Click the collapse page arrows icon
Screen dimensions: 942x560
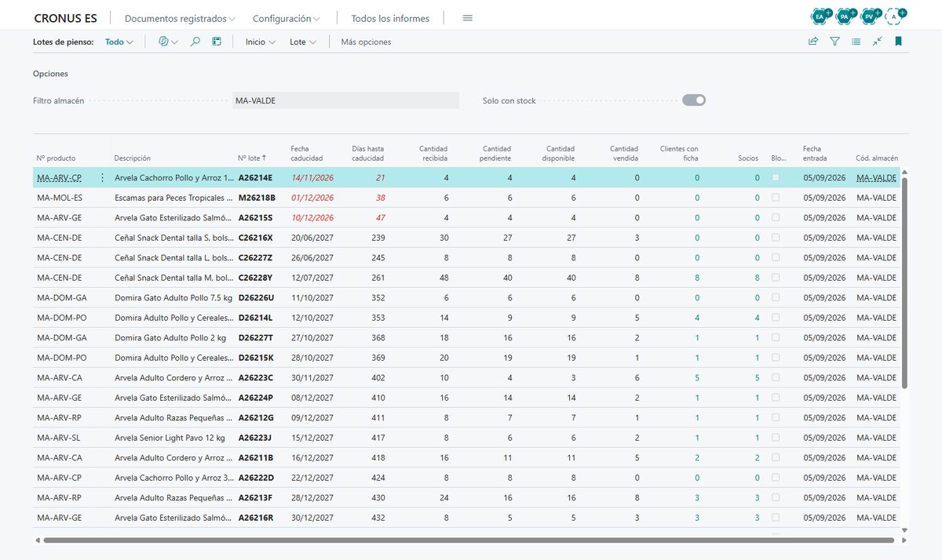[x=877, y=42]
